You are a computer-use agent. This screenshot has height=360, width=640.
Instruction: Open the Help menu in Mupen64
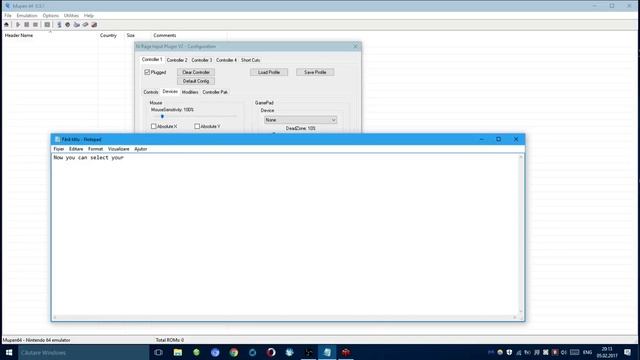point(89,16)
